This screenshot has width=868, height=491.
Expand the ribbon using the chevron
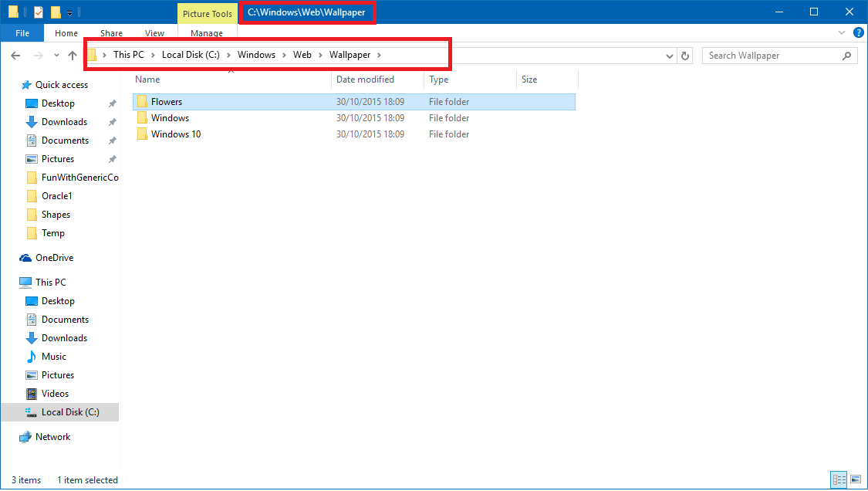click(842, 33)
